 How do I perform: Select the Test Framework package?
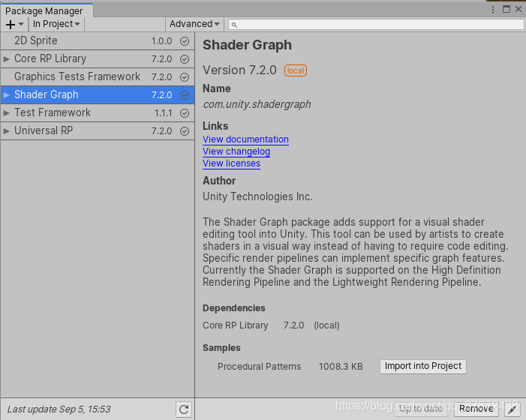tap(98, 113)
